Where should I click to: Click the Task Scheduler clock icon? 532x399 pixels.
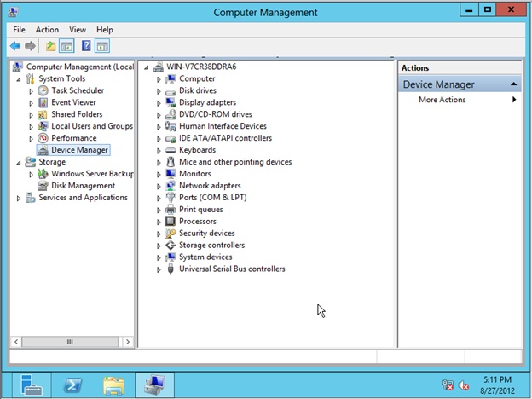(43, 90)
